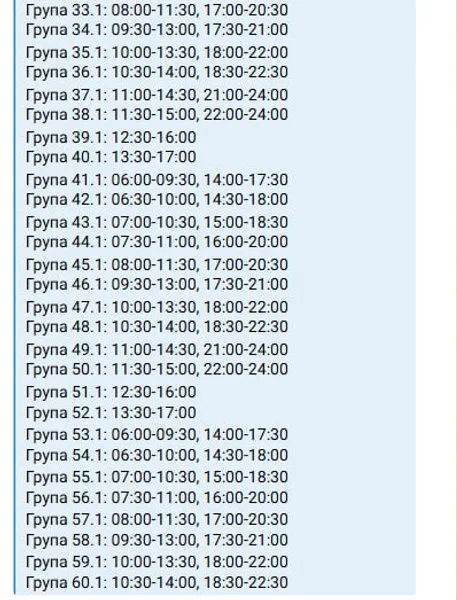The image size is (457, 600).
Task: Click the Група 43.1 entry
Action: coord(157,222)
